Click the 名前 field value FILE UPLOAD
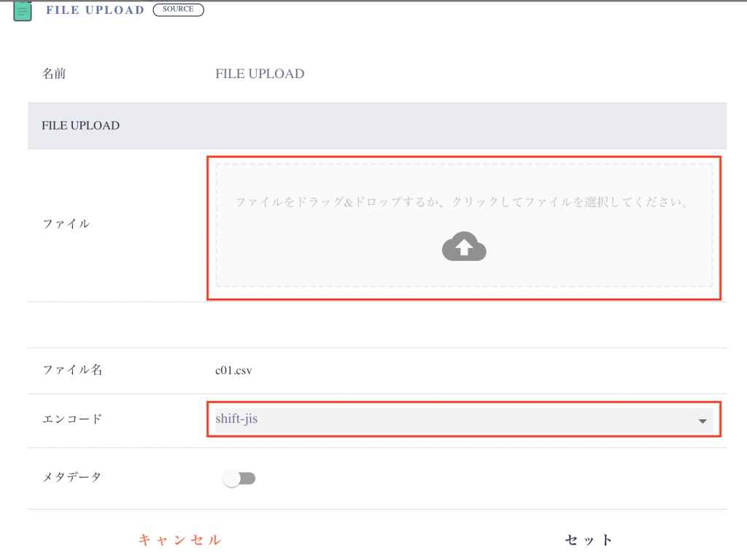Viewport: 747px width, 560px height. 260,74
